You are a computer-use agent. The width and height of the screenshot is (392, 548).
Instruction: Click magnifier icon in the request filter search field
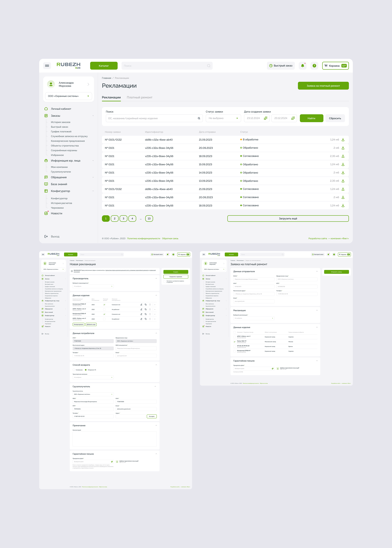199,118
